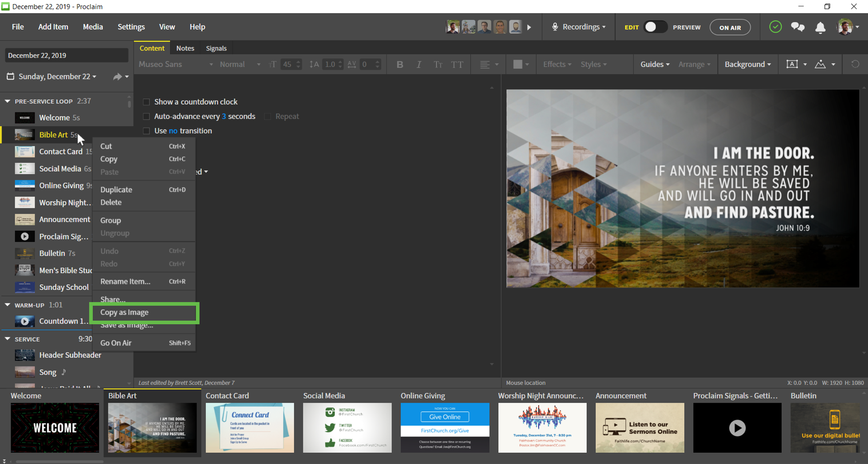Check the Use no transition box
Viewport: 868px width, 464px height.
pyautogui.click(x=147, y=131)
